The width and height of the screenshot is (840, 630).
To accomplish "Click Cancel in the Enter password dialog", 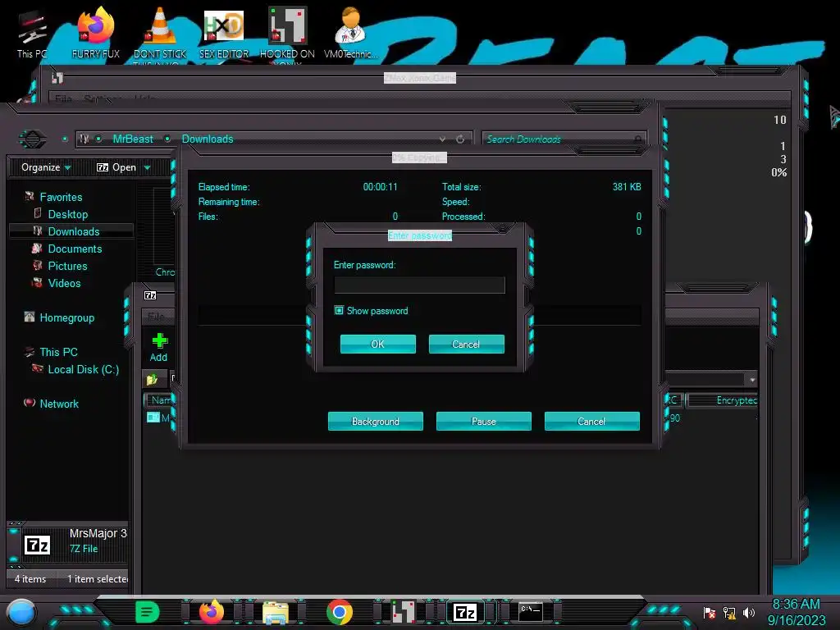I will click(x=466, y=344).
